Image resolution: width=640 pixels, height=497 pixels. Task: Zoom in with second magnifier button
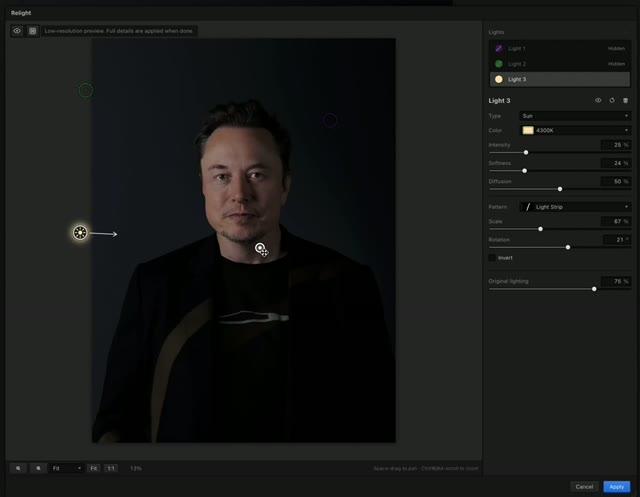38,468
